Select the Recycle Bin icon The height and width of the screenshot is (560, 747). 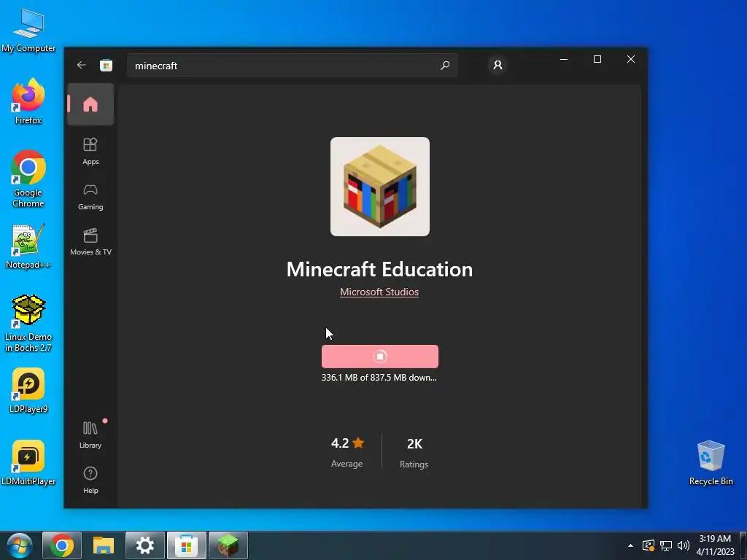coord(711,463)
